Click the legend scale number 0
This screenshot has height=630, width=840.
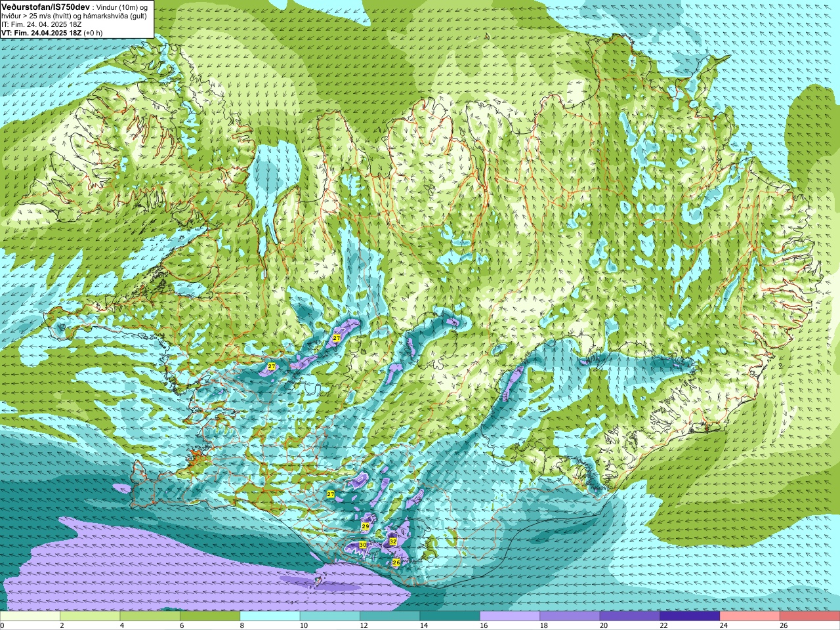tap(2, 625)
